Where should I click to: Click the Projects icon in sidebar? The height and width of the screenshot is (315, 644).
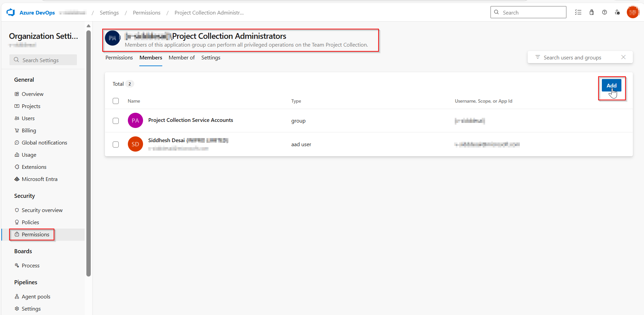pyautogui.click(x=17, y=106)
